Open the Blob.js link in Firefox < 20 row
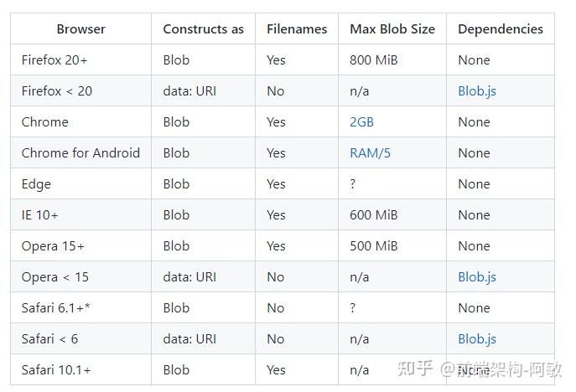The width and height of the screenshot is (576, 392). click(x=476, y=91)
